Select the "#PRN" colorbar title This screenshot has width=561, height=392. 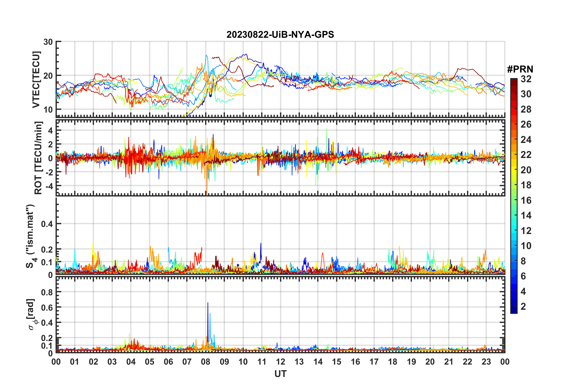click(x=520, y=69)
